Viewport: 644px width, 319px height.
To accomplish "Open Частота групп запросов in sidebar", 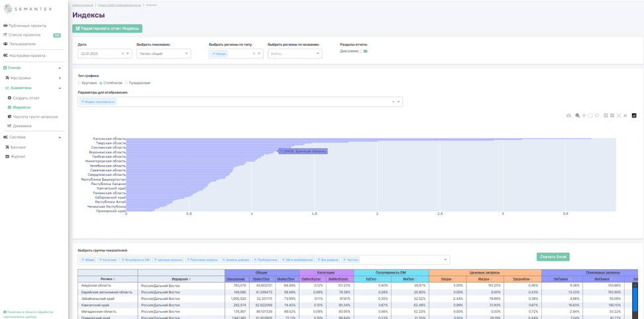I will pyautogui.click(x=35, y=117).
